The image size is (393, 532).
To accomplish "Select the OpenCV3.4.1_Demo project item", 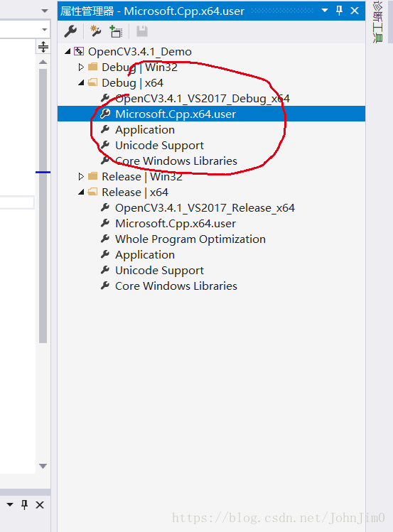I will (x=140, y=52).
